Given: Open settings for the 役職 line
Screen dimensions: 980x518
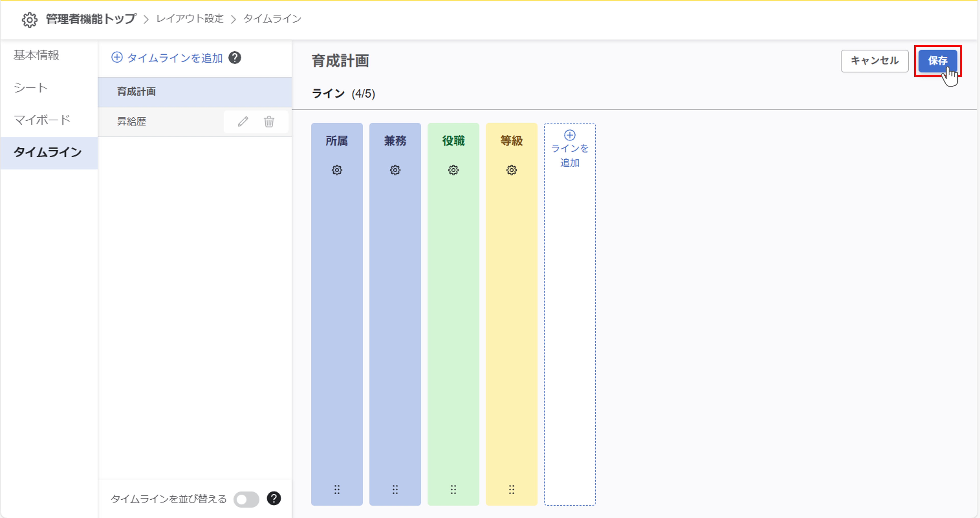Looking at the screenshot, I should tap(453, 170).
